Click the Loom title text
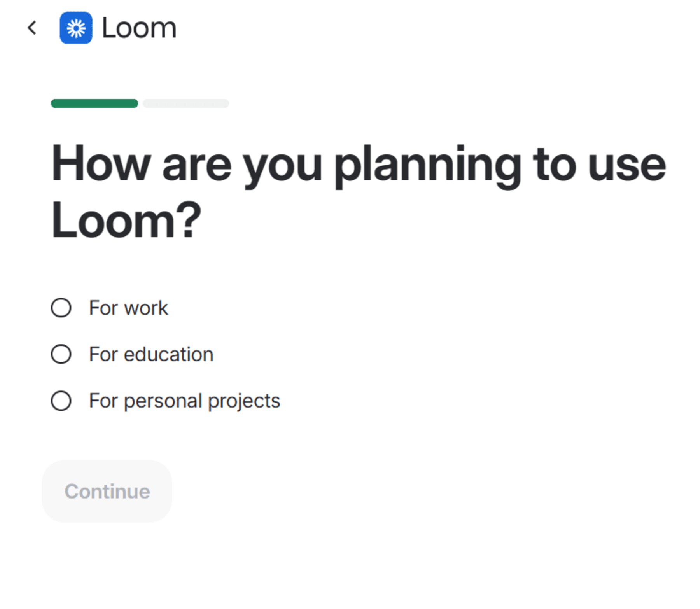The width and height of the screenshot is (700, 609). click(139, 28)
